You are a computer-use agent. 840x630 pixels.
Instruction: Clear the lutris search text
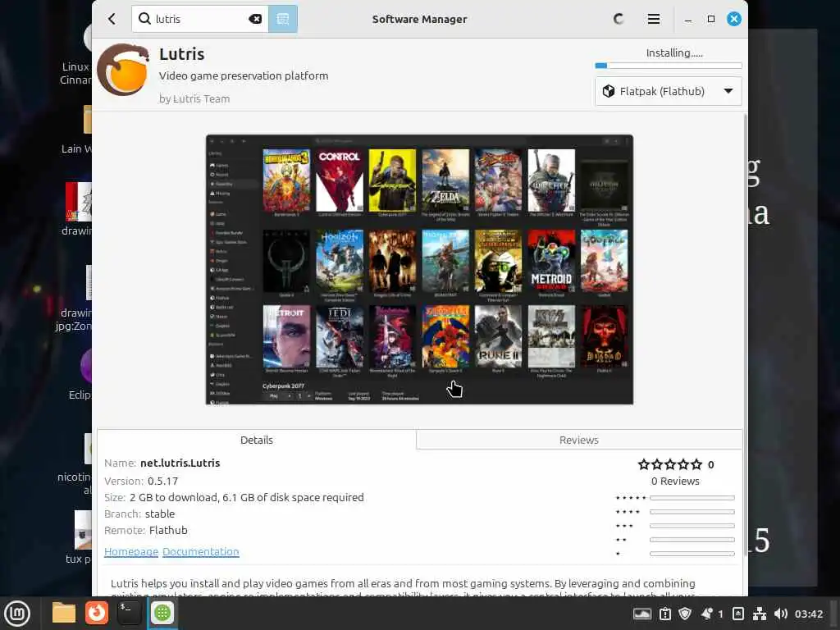[x=255, y=19]
